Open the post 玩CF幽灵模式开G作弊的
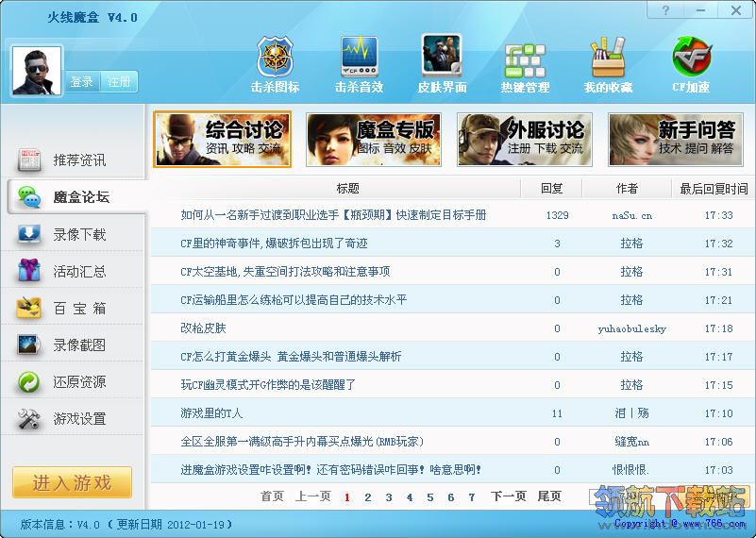The width and height of the screenshot is (756, 538). [x=268, y=385]
